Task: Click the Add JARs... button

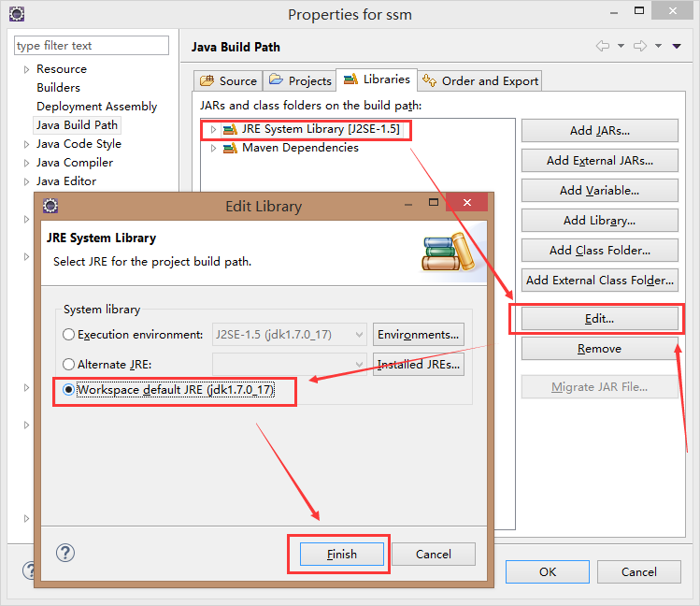Action: point(600,130)
